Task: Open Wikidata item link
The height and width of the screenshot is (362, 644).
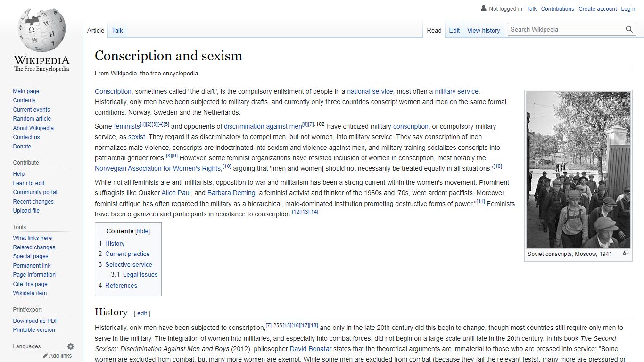Action: click(x=30, y=293)
